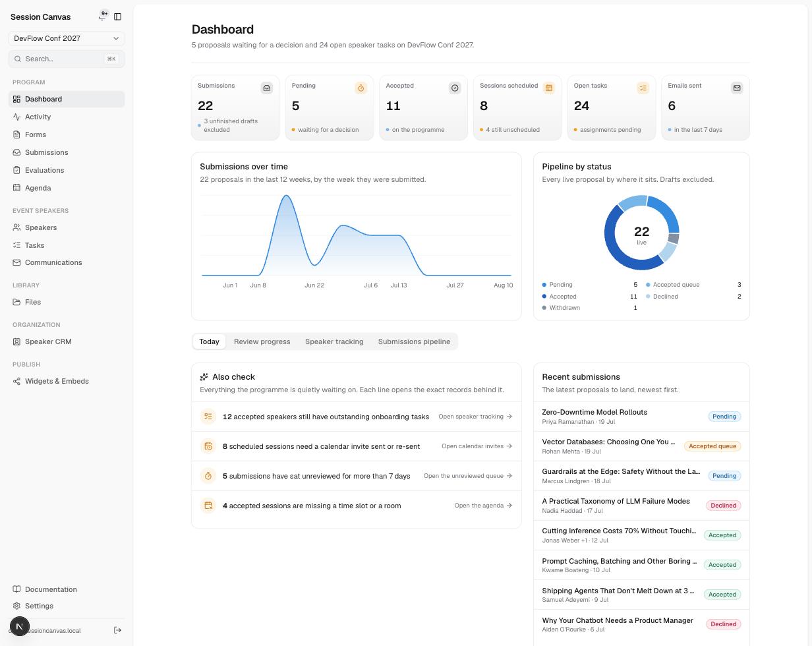Click Accepted legend color dot
This screenshot has width=812, height=646.
point(544,297)
